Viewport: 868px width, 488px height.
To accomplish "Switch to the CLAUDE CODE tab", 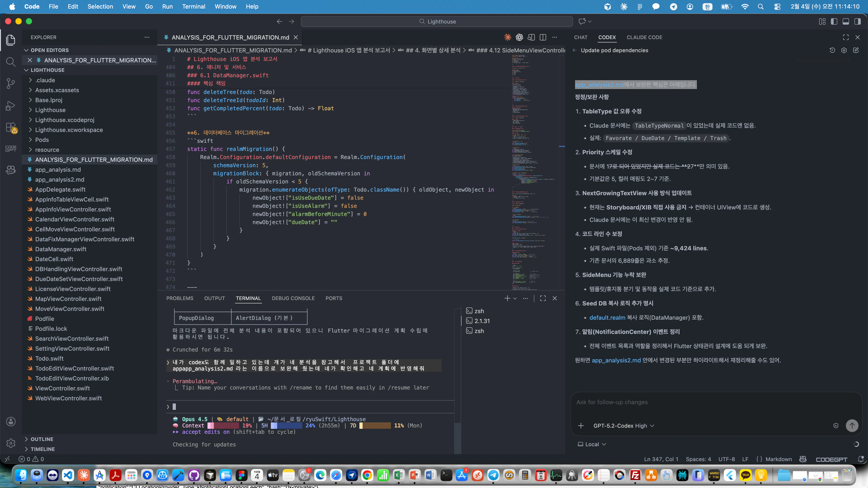I will click(644, 37).
